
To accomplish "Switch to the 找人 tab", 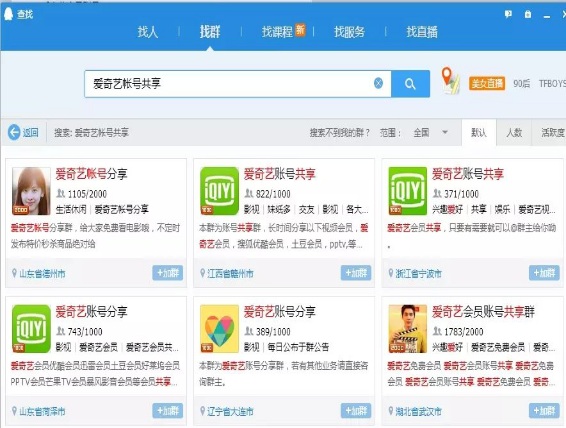I will click(148, 32).
